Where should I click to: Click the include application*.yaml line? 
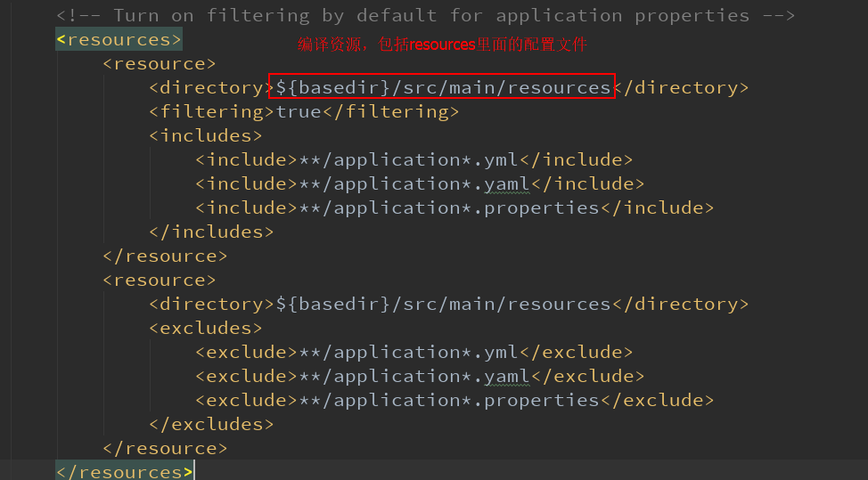[x=420, y=183]
